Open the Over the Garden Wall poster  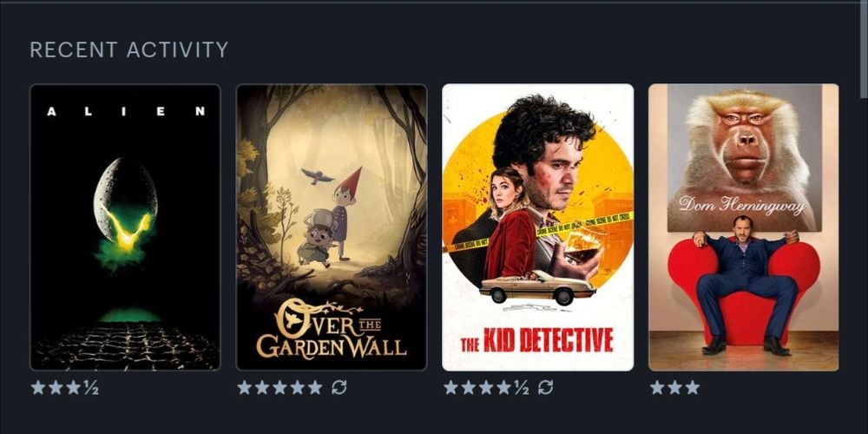click(332, 227)
